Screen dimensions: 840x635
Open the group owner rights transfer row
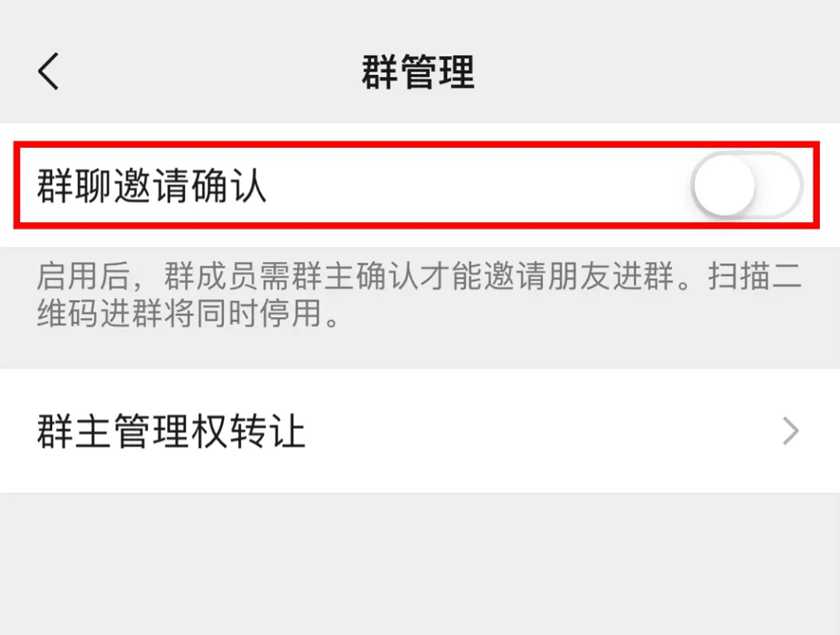420,431
